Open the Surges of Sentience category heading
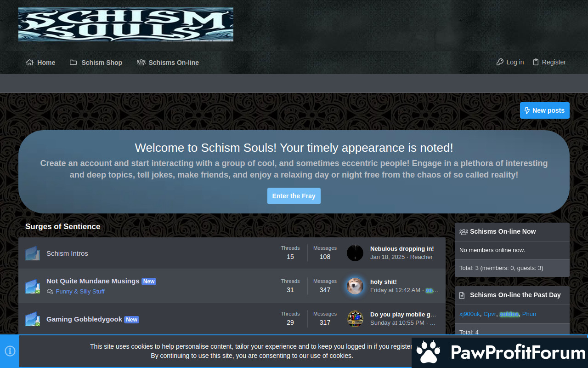Image resolution: width=588 pixels, height=368 pixels. pyautogui.click(x=62, y=226)
